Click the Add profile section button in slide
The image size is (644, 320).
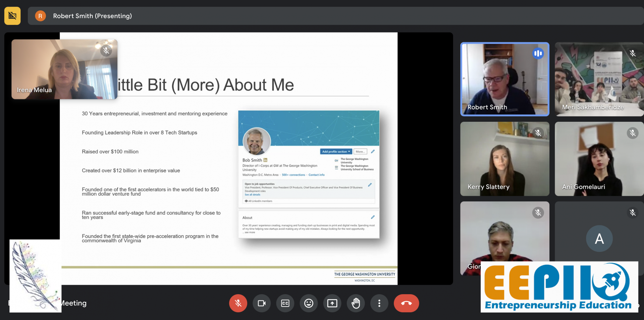pyautogui.click(x=336, y=152)
